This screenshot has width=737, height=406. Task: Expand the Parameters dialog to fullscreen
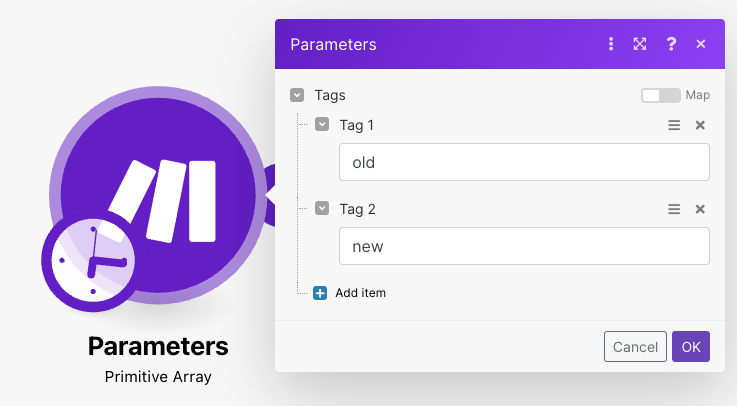pyautogui.click(x=640, y=44)
